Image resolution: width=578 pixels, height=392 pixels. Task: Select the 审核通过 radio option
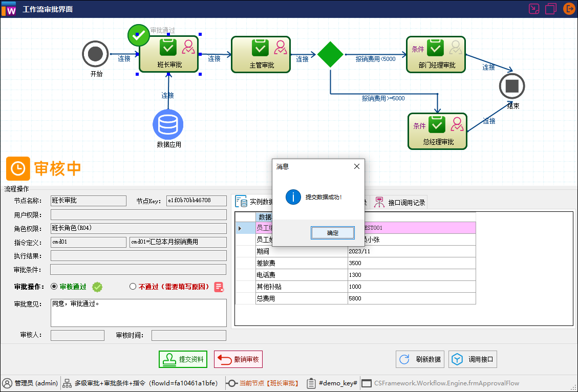tap(54, 287)
